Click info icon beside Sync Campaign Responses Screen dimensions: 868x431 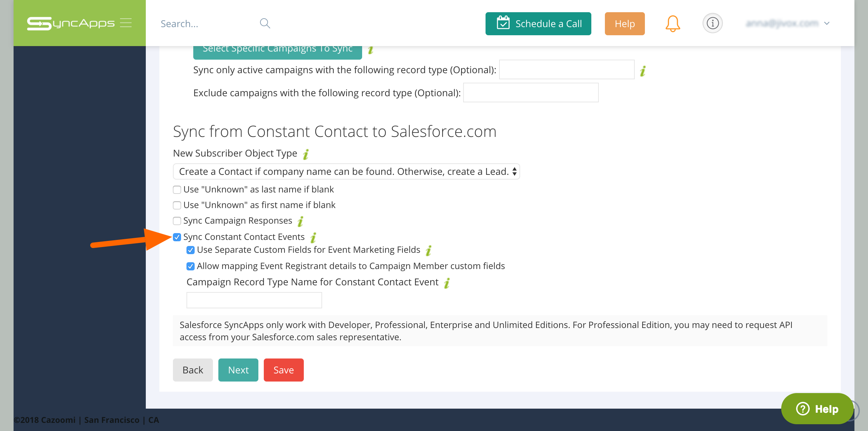(x=300, y=221)
